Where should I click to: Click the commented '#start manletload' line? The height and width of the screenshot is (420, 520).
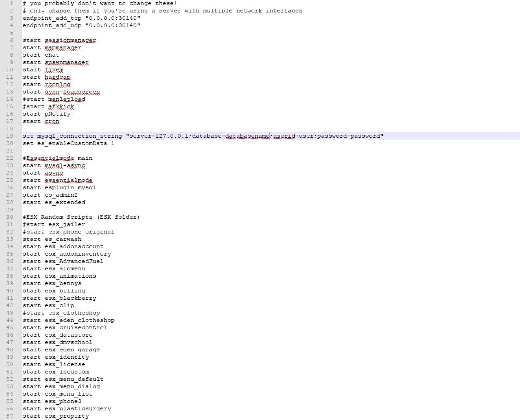pos(54,99)
